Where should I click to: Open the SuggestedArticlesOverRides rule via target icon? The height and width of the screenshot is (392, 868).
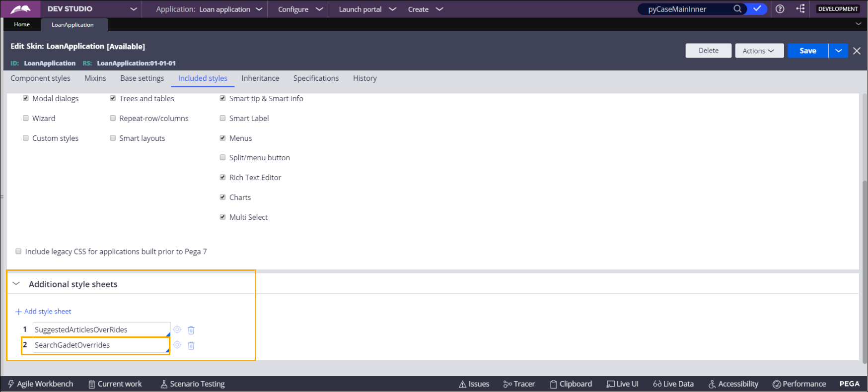pyautogui.click(x=177, y=329)
